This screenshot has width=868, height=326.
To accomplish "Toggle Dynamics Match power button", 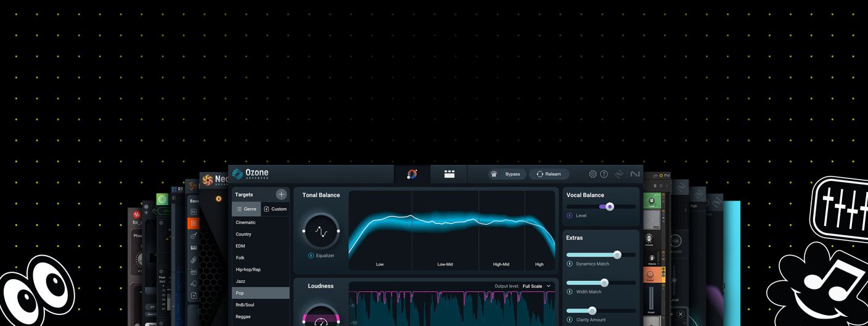I will pyautogui.click(x=570, y=264).
